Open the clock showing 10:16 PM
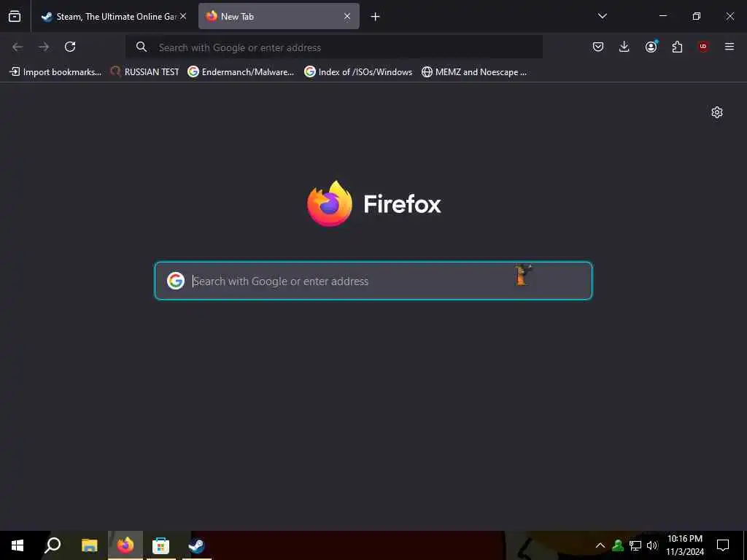The width and height of the screenshot is (747, 560). [685, 545]
